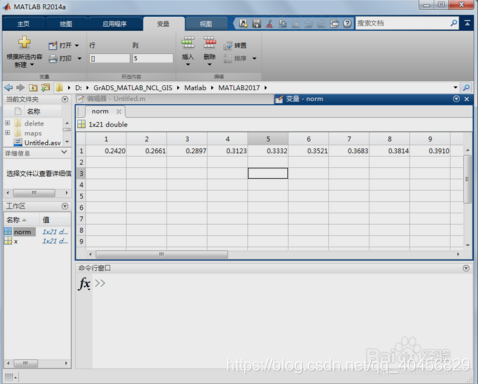The height and width of the screenshot is (384, 480).
Task: Expand the delete folder tree node
Action: [x=7, y=123]
